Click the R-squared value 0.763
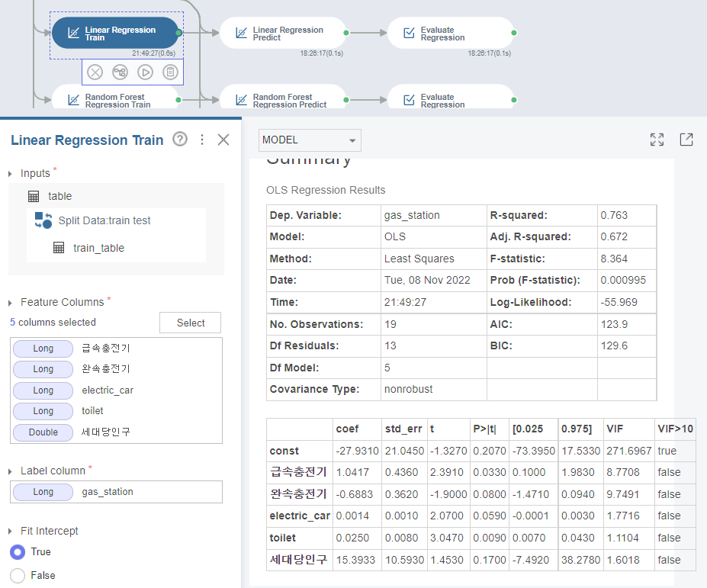 (x=614, y=216)
